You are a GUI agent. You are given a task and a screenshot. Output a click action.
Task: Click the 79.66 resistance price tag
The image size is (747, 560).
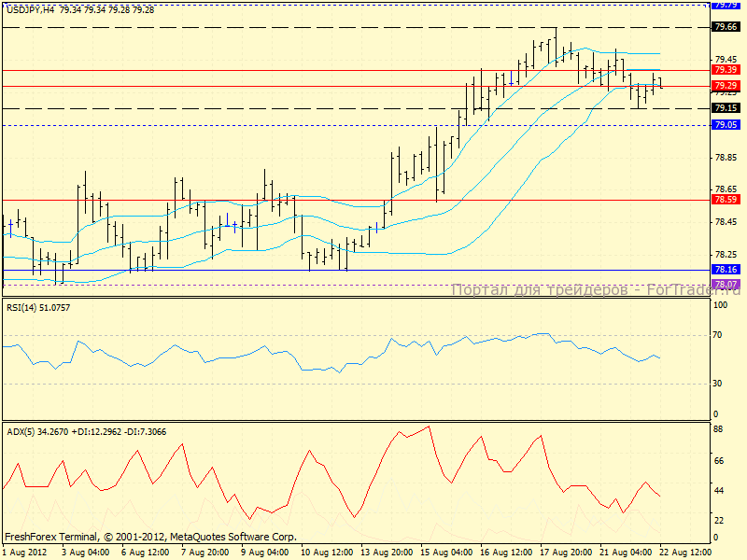tap(725, 27)
